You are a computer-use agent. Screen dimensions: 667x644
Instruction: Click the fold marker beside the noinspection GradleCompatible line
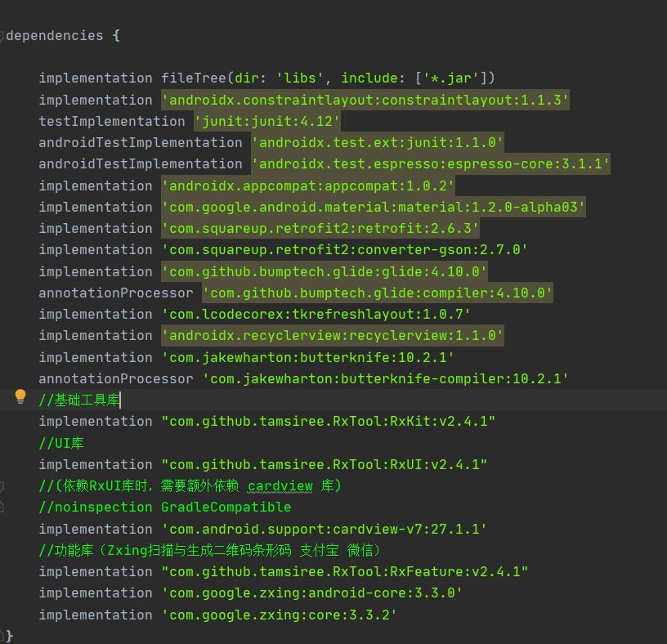coord(2,506)
